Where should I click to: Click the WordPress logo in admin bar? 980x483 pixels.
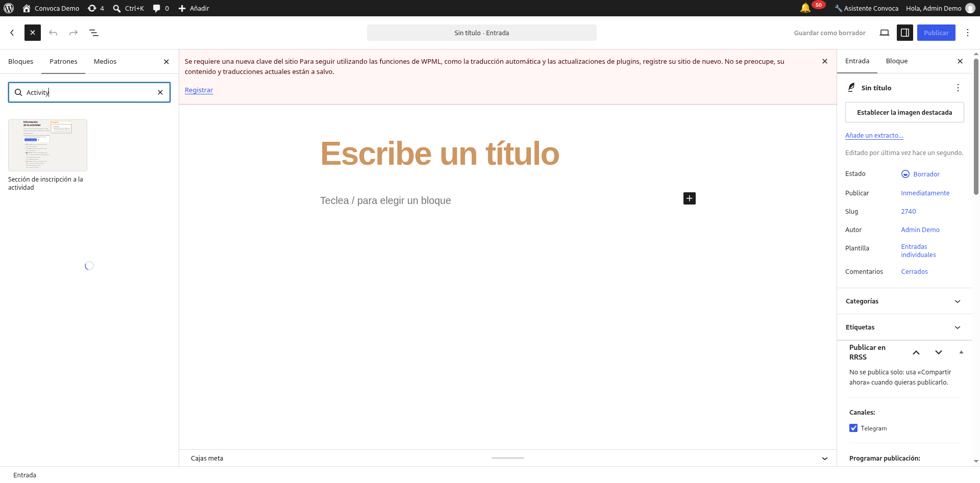point(9,8)
